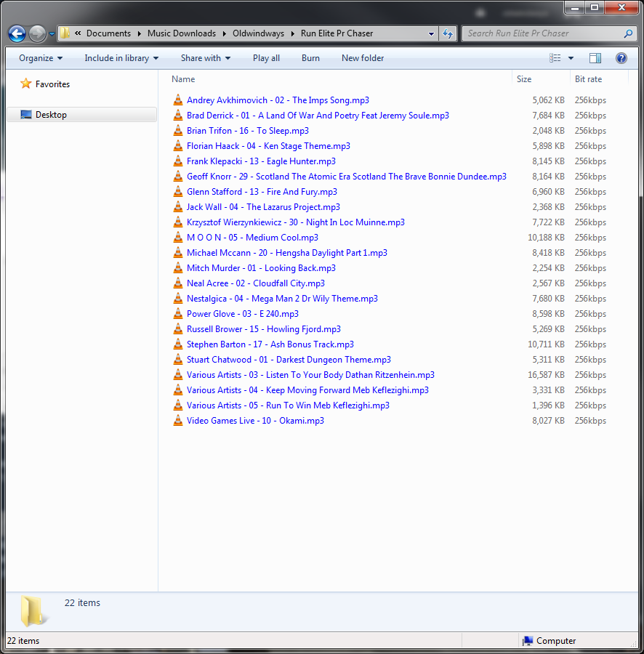
Task: Click the Search Run Elite Pr Chaser field
Action: pos(542,33)
